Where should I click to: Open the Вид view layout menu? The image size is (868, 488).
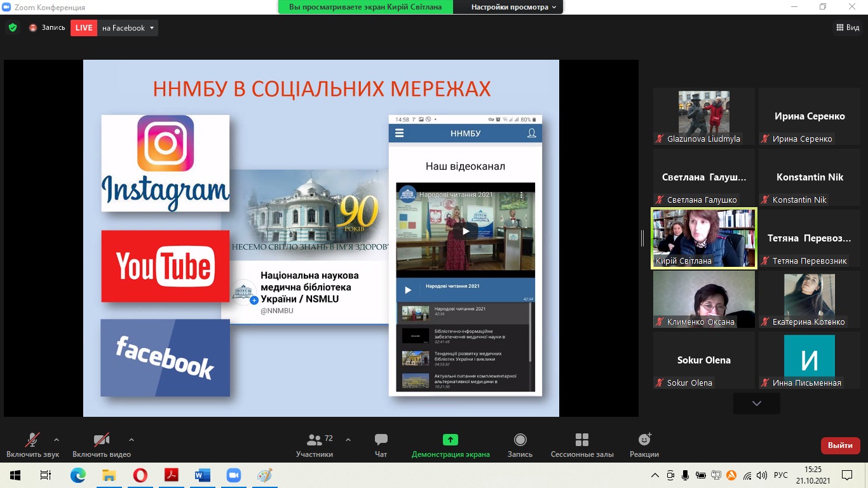(848, 27)
